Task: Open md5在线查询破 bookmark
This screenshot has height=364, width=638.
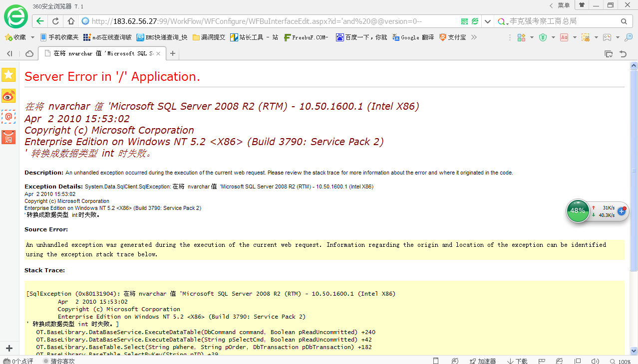Action: pos(107,37)
